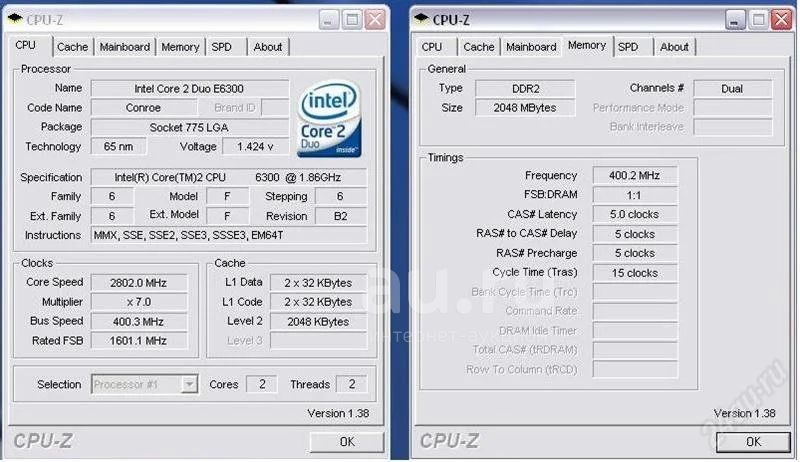Viewport: 800px width, 462px height.
Task: Switch to CPU tab in right window
Action: (432, 47)
